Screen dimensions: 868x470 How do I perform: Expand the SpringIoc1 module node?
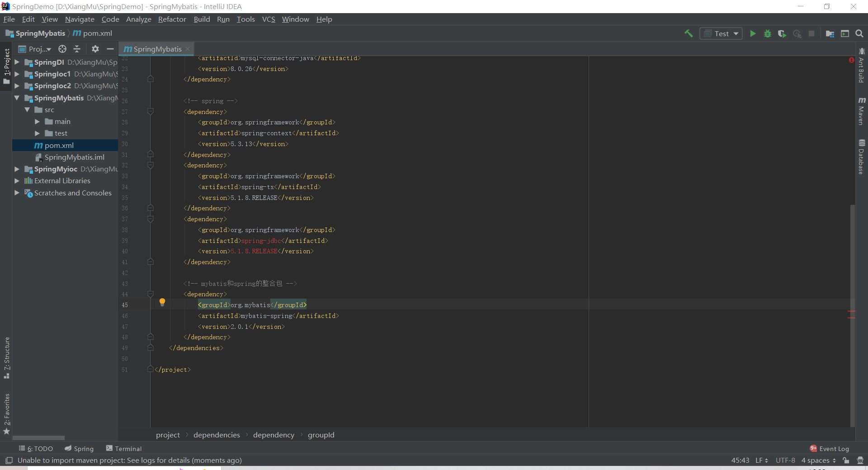click(x=17, y=74)
